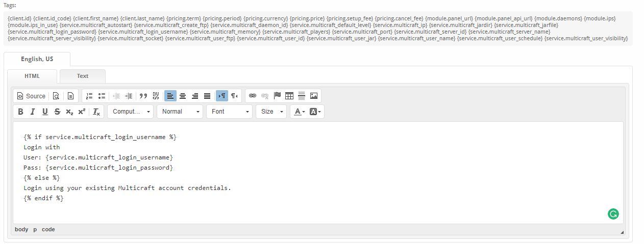Viewport: 644px width, 244px height.
Task: Set text direction left to right
Action: click(x=222, y=96)
